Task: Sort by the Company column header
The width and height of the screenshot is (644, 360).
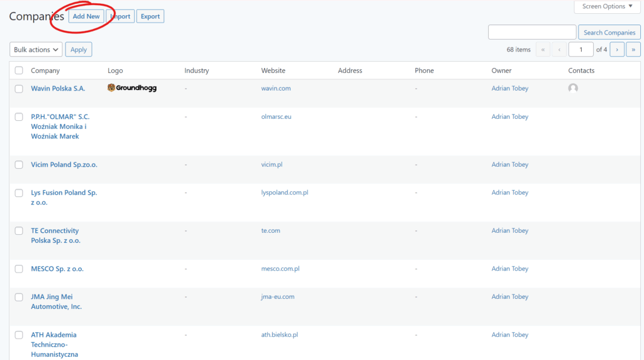Action: click(45, 70)
